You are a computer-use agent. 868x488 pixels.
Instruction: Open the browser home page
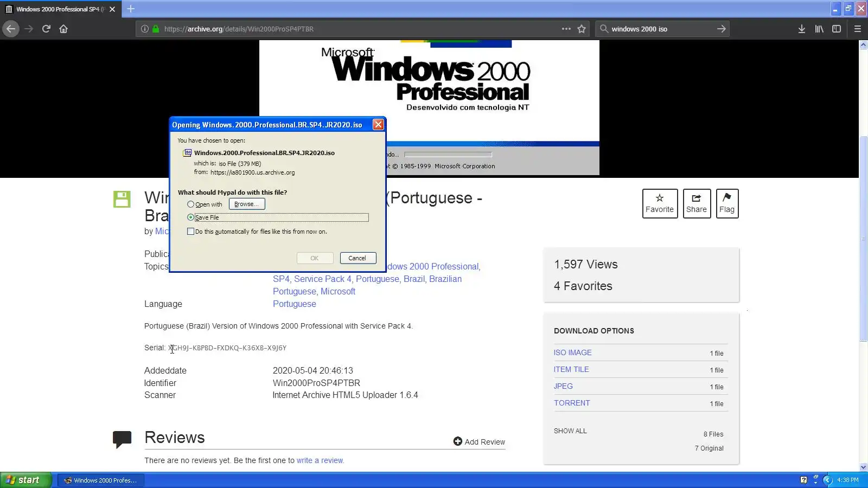click(x=63, y=29)
